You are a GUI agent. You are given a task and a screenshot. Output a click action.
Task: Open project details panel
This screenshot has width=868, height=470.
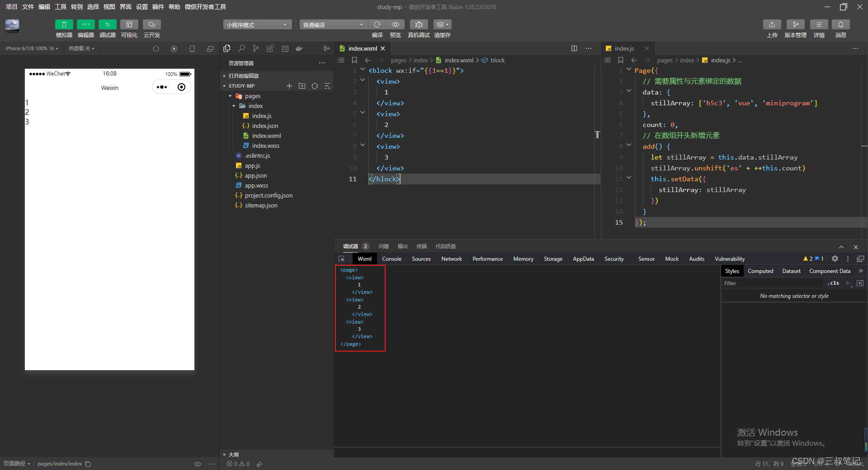click(819, 24)
